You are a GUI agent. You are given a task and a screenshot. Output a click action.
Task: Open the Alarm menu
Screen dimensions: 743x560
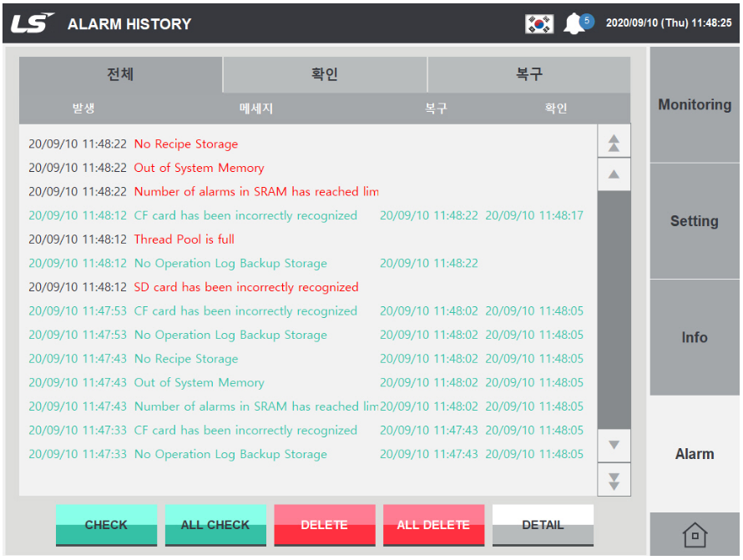click(695, 454)
